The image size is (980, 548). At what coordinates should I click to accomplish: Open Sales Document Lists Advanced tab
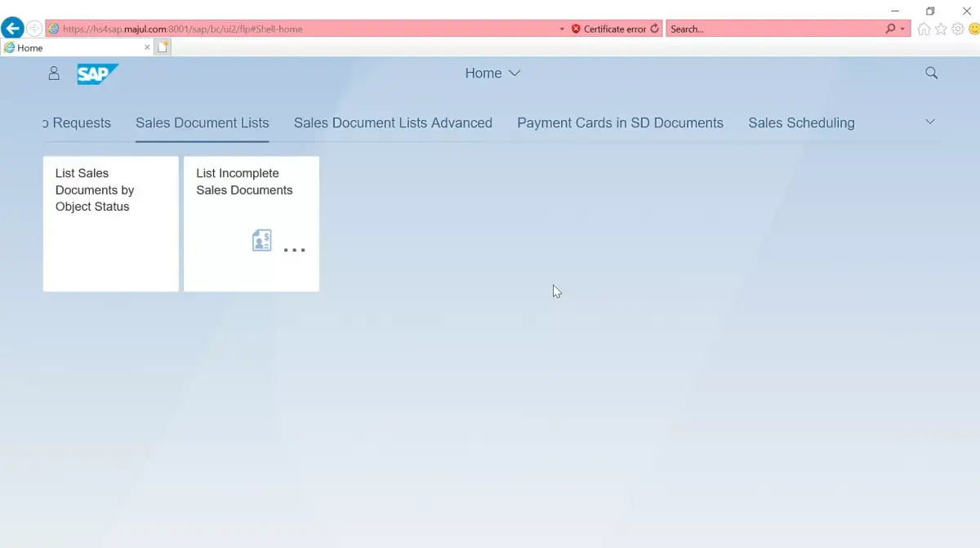393,123
